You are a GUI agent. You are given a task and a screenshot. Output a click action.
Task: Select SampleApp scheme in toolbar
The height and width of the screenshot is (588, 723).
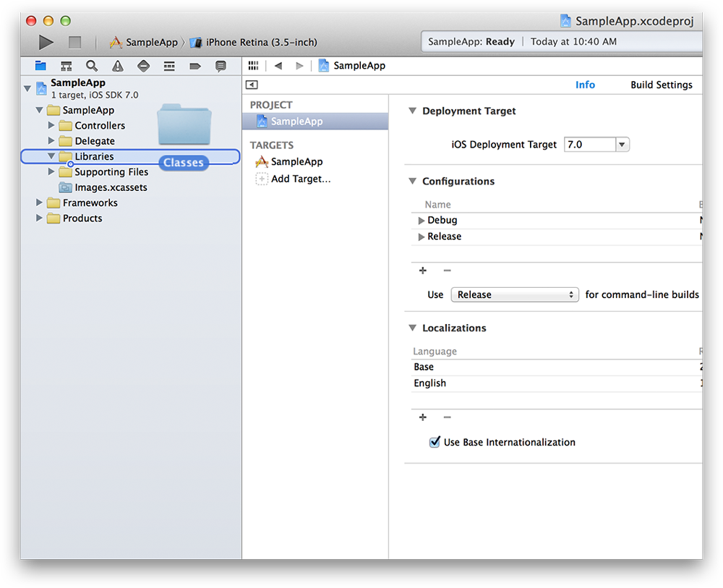click(x=143, y=43)
